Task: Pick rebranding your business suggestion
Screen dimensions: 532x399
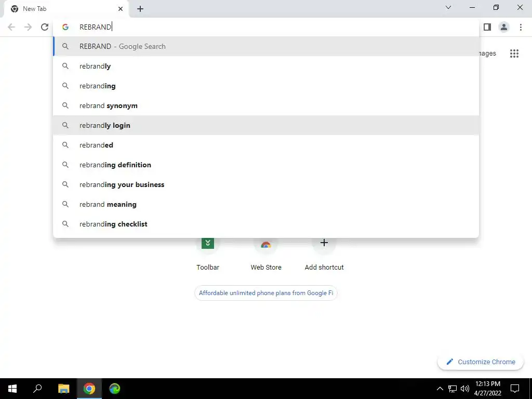Action: 266,184
